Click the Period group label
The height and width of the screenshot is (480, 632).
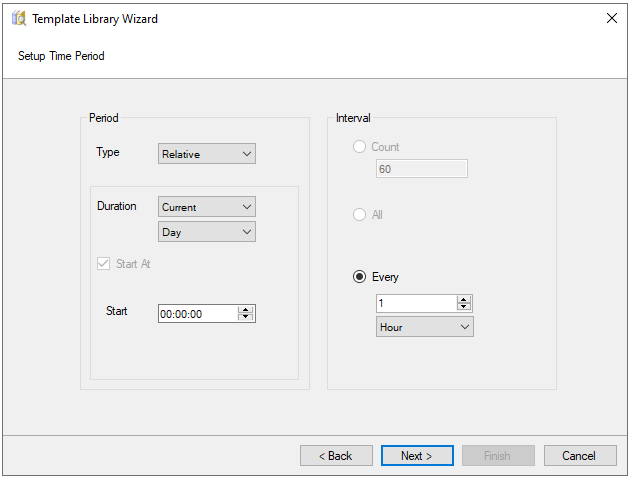[x=104, y=118]
